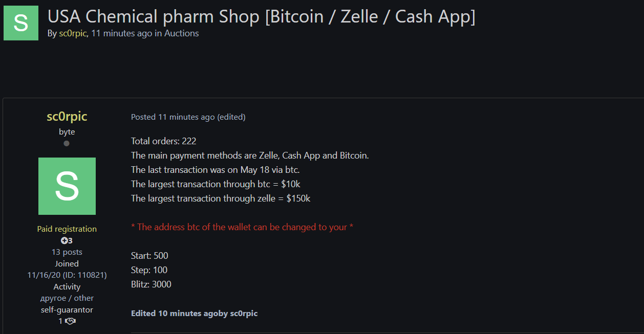This screenshot has width=644, height=334.
Task: Click the Posted 11 minutes ago timestamp
Action: tap(173, 117)
